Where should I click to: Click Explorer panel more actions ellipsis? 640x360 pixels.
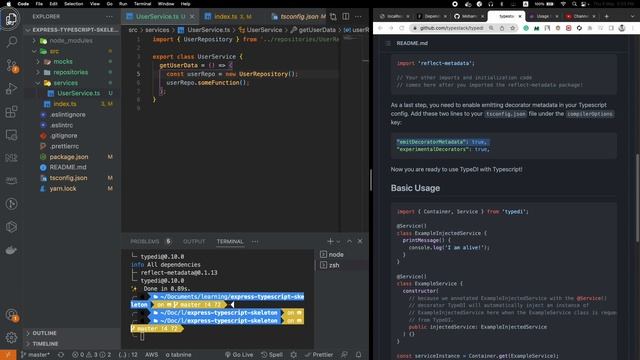click(109, 17)
